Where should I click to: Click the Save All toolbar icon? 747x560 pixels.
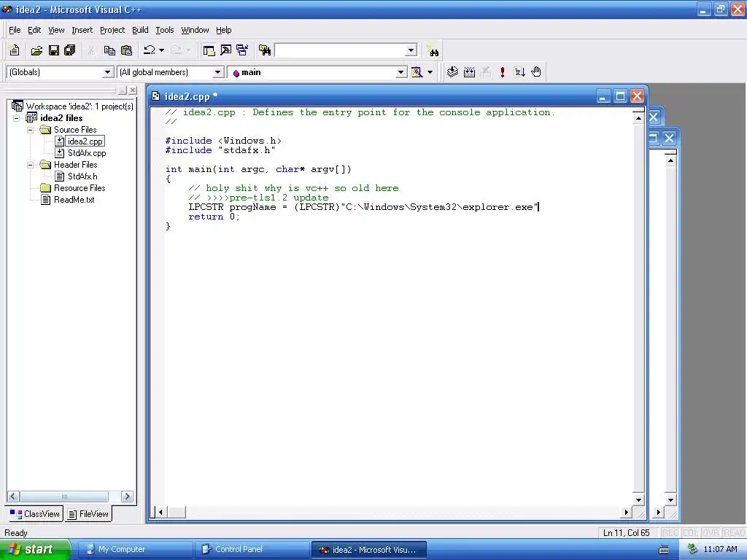pos(70,50)
